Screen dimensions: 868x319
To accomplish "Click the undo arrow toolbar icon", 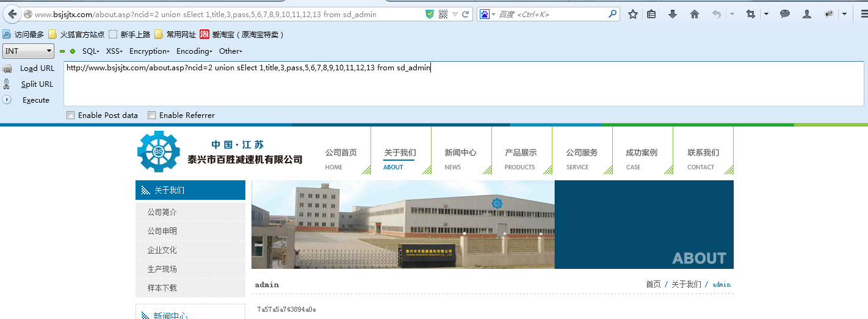I will (x=717, y=14).
